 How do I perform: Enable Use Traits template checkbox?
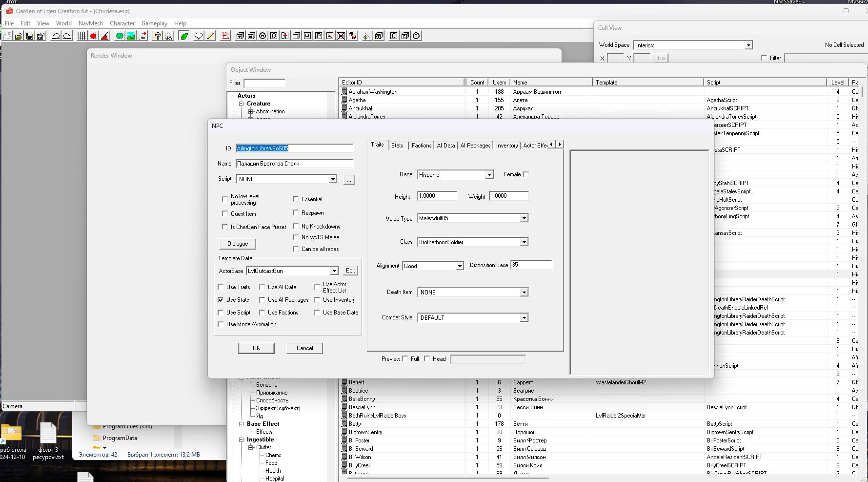coord(221,287)
